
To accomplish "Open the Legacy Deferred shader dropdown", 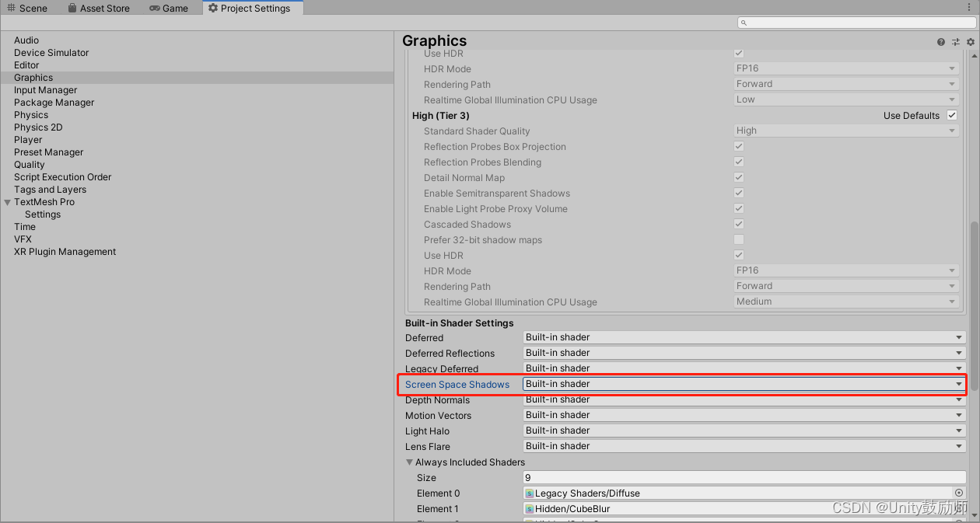I will [x=744, y=368].
